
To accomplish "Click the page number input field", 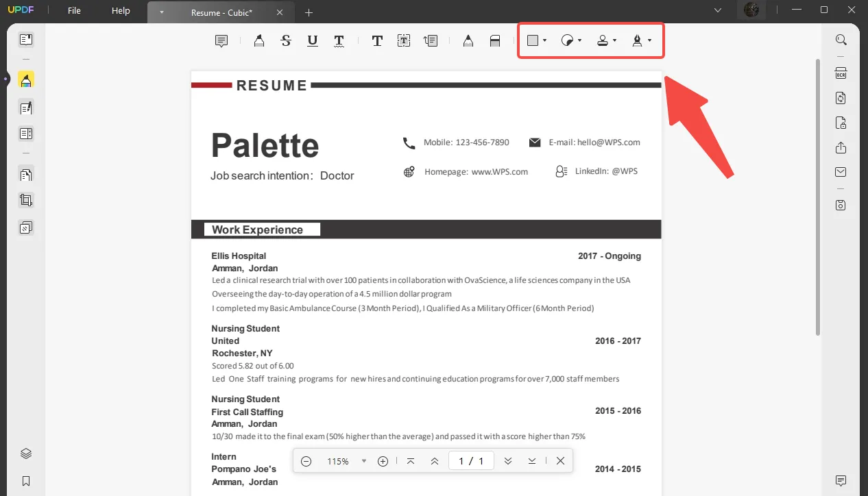I will (471, 461).
